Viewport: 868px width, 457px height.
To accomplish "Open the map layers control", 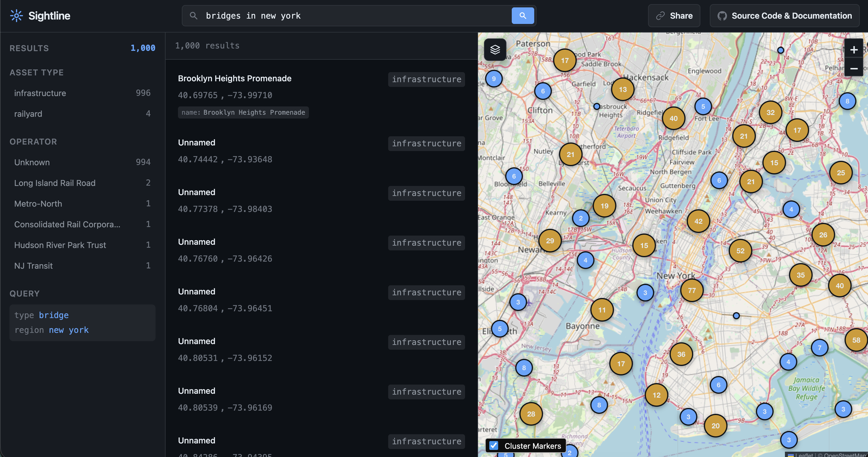I will click(x=495, y=50).
